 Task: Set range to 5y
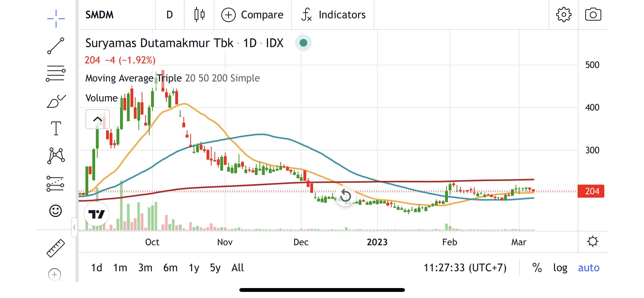pos(215,268)
